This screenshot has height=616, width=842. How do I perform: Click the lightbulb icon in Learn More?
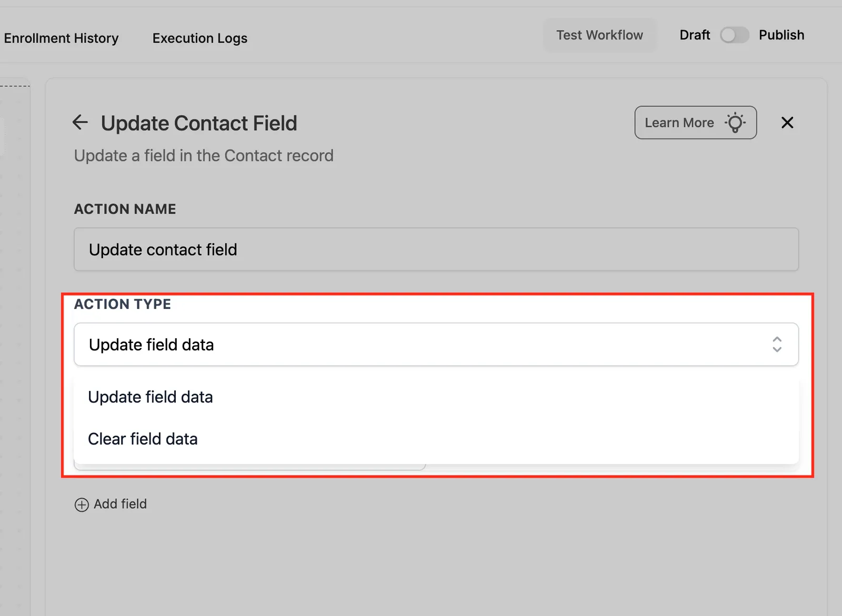735,123
